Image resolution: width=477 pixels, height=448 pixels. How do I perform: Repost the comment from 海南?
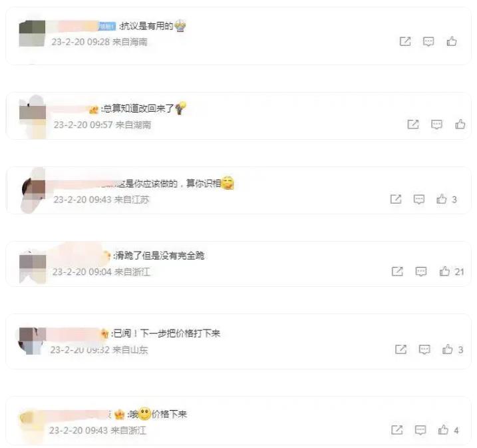coord(405,41)
